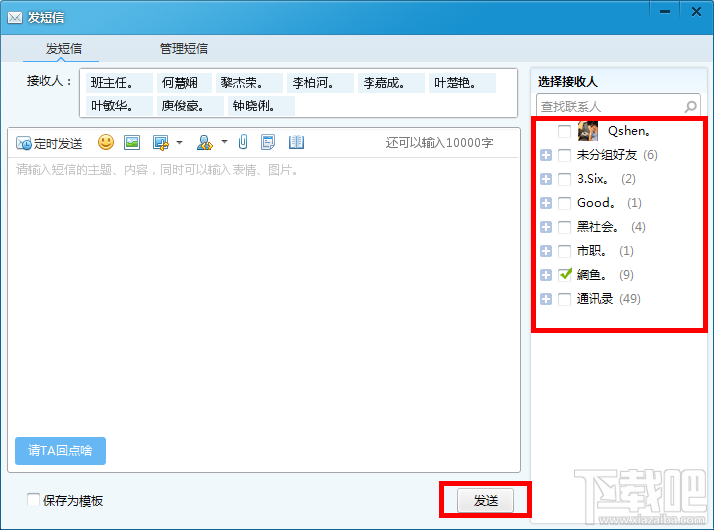Close the 发短信 window
This screenshot has height=530, width=714.
pyautogui.click(x=696, y=11)
